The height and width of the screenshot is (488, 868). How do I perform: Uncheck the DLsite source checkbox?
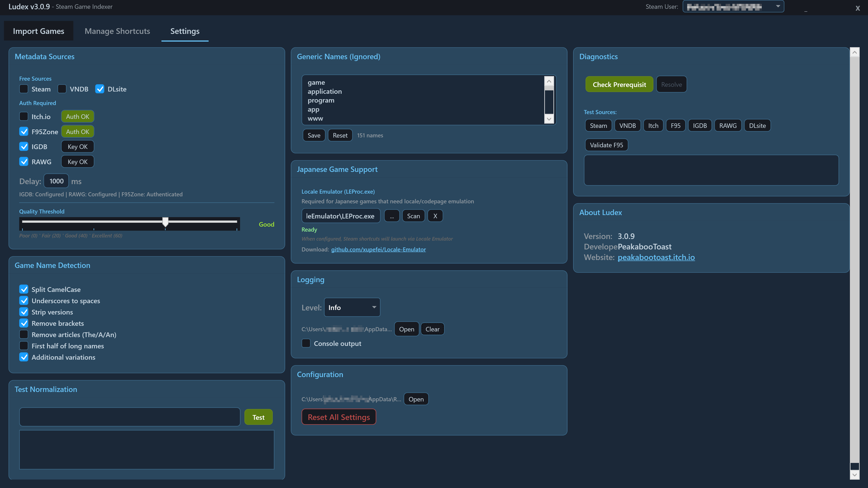point(100,89)
